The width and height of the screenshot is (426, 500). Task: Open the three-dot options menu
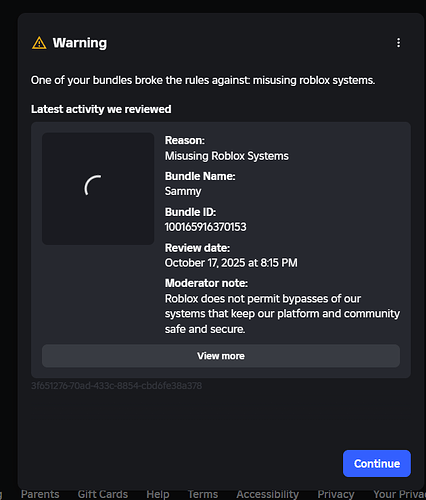click(x=398, y=43)
